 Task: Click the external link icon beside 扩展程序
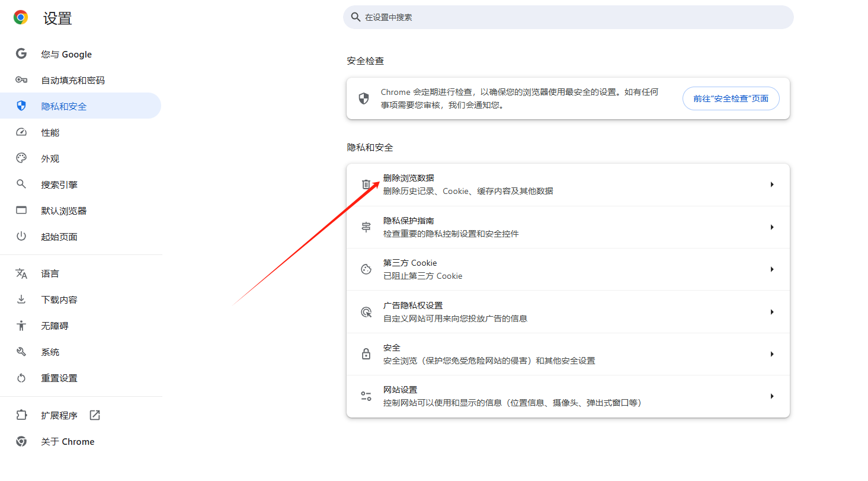coord(95,415)
